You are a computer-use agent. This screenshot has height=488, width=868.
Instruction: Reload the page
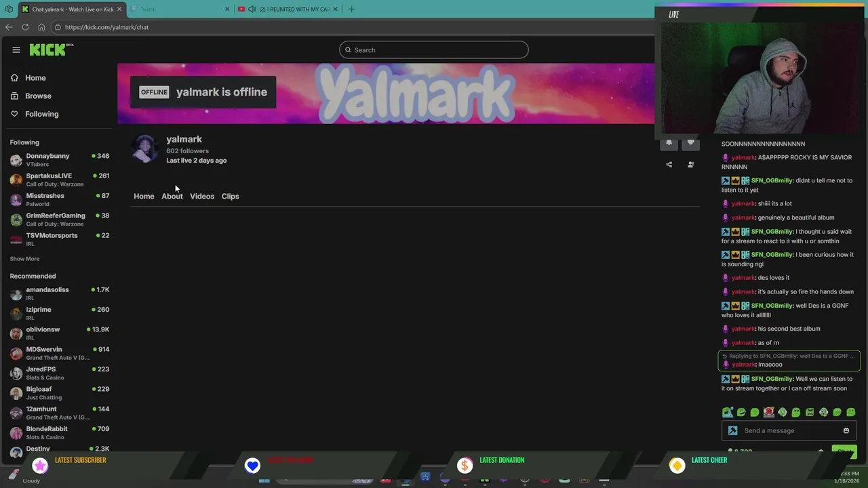point(25,27)
